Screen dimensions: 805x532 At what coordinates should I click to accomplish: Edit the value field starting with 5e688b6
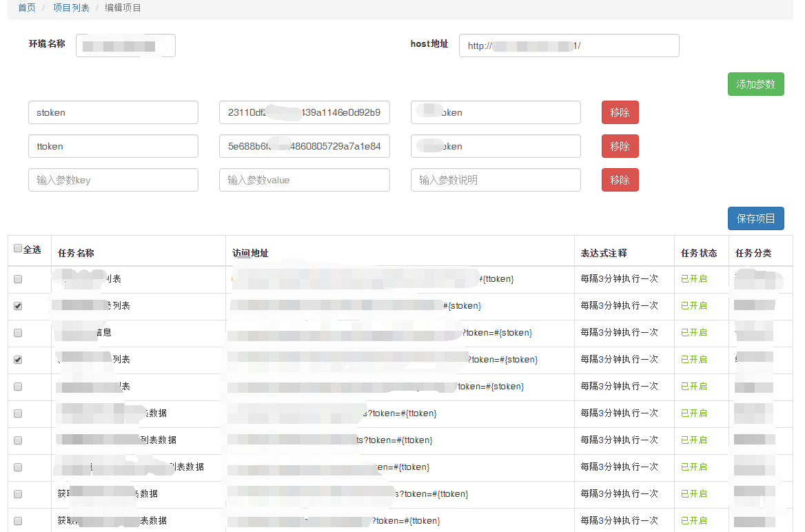(305, 146)
